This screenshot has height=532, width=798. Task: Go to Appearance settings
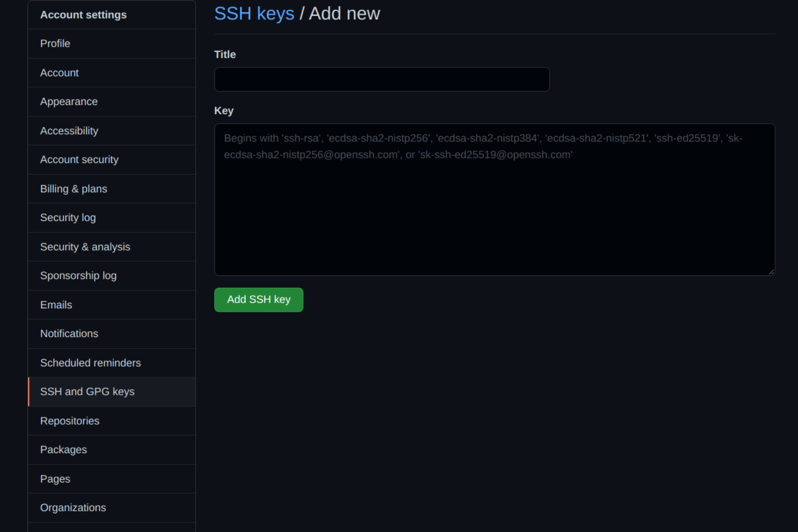pyautogui.click(x=68, y=101)
